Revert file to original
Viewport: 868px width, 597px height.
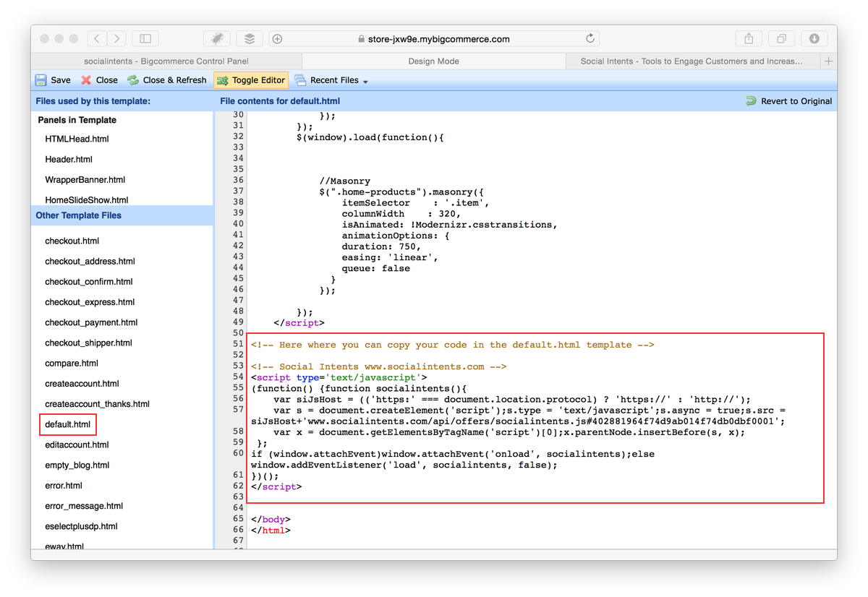click(x=789, y=101)
